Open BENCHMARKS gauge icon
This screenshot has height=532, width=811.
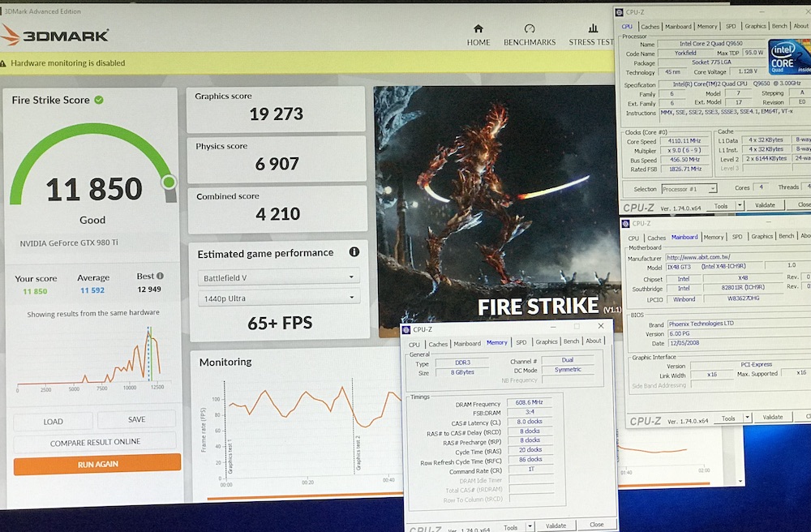[529, 28]
